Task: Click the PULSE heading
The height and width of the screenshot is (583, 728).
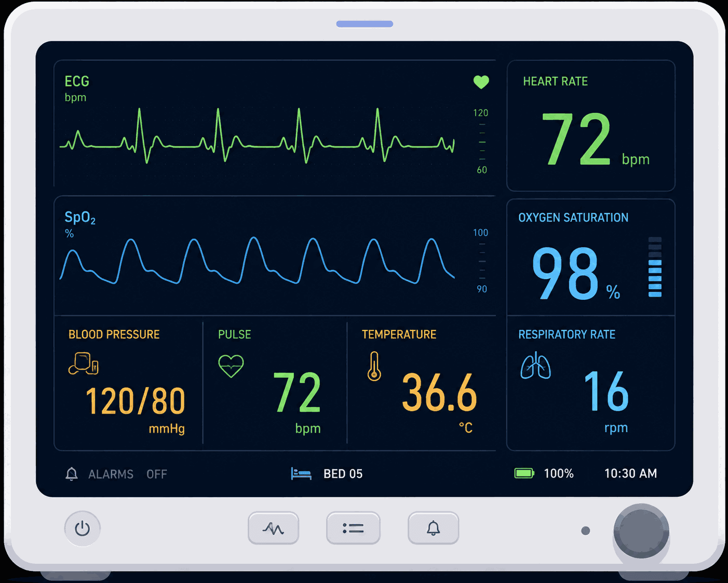Action: pyautogui.click(x=235, y=335)
